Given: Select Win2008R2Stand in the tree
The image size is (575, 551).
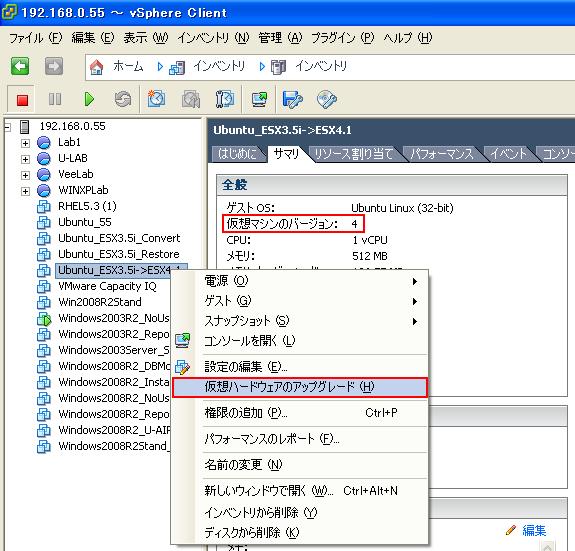Looking at the screenshot, I should click(100, 302).
